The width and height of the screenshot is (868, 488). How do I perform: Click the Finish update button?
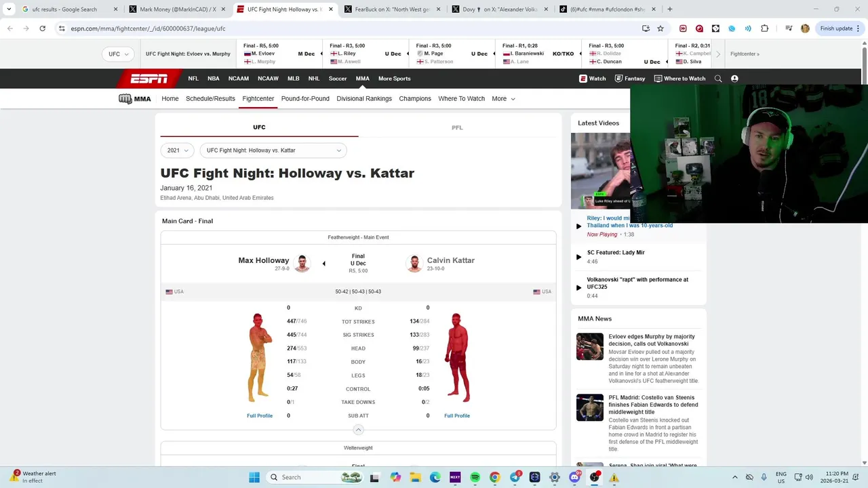coord(840,28)
